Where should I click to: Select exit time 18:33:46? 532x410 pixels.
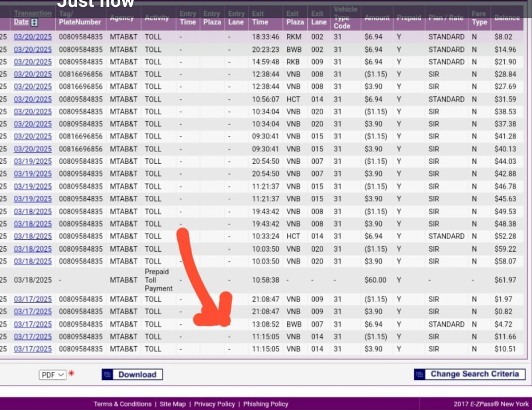pos(266,37)
